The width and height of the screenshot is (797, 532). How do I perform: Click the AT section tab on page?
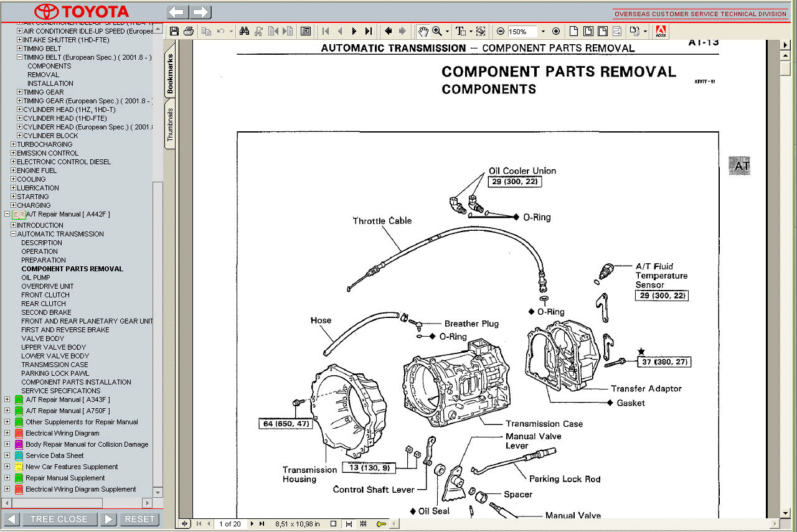click(x=740, y=166)
